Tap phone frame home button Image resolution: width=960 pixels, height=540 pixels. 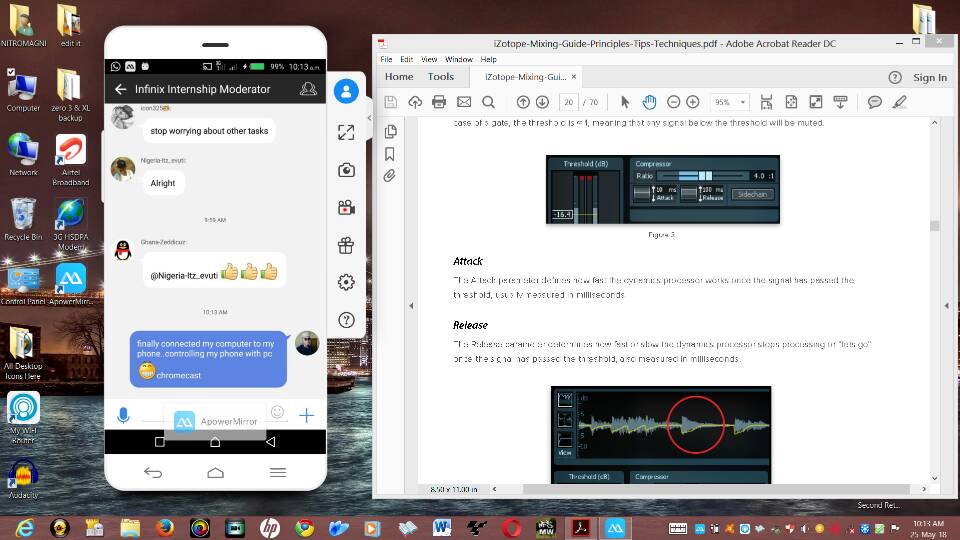coord(216,472)
